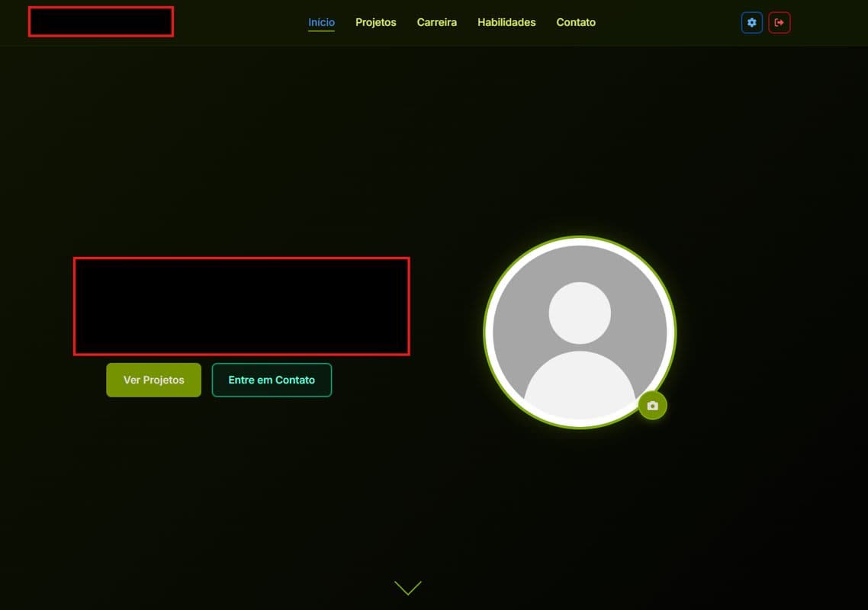Screen dimensions: 868x610
Task: Click the Entre em Contato button
Action: [272, 380]
